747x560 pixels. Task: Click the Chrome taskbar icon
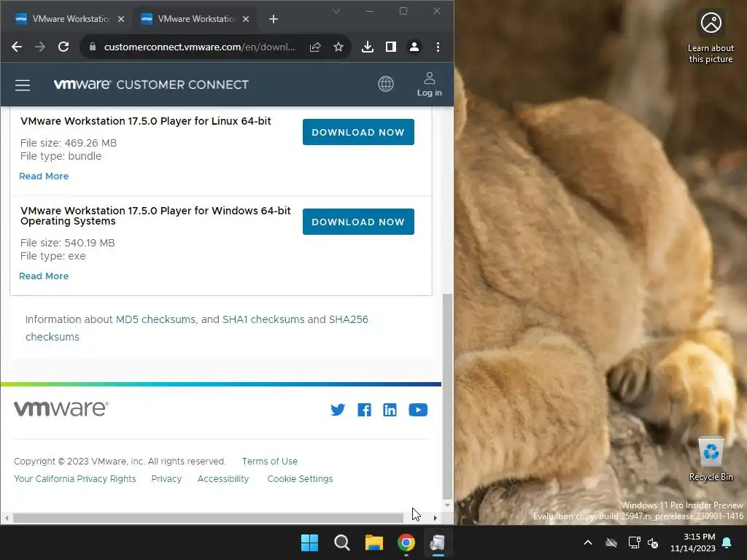click(406, 542)
